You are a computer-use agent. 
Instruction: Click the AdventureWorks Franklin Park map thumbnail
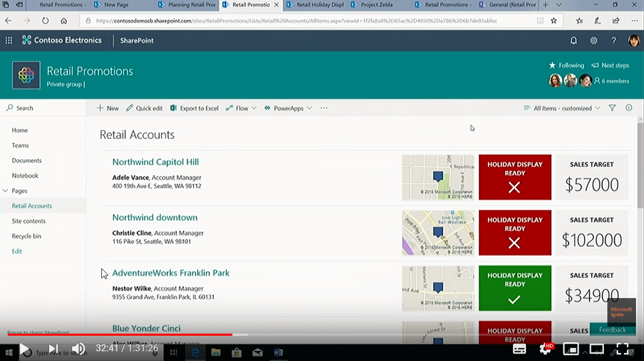click(438, 288)
